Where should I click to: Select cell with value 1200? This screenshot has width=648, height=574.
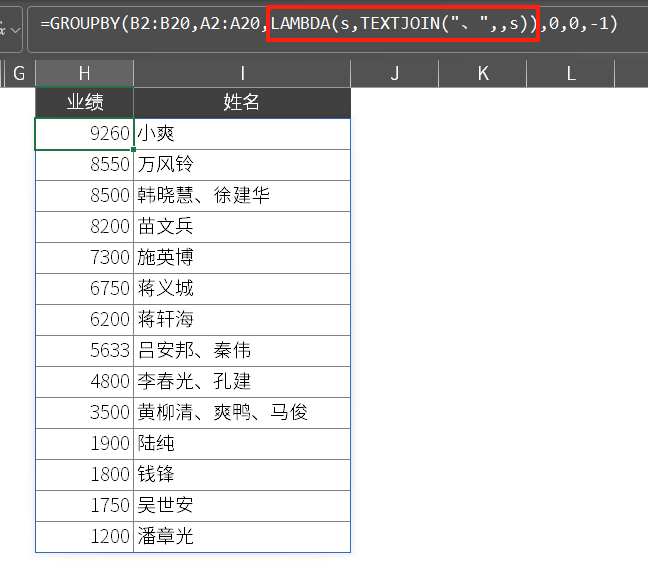point(85,537)
